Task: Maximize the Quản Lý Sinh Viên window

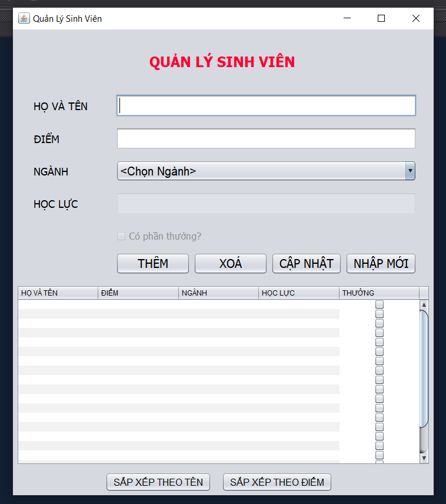Action: [381, 18]
